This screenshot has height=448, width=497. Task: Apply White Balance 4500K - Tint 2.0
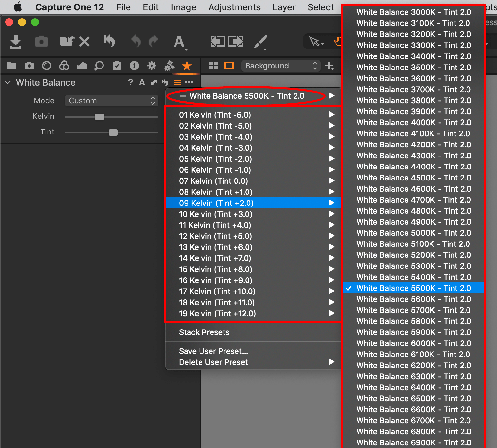[414, 178]
